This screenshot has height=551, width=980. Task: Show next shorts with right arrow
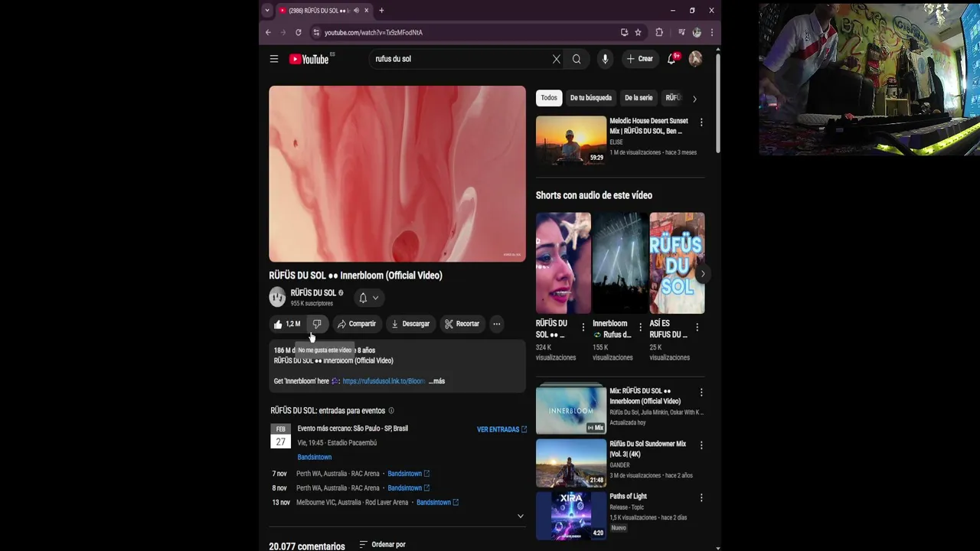[703, 274]
